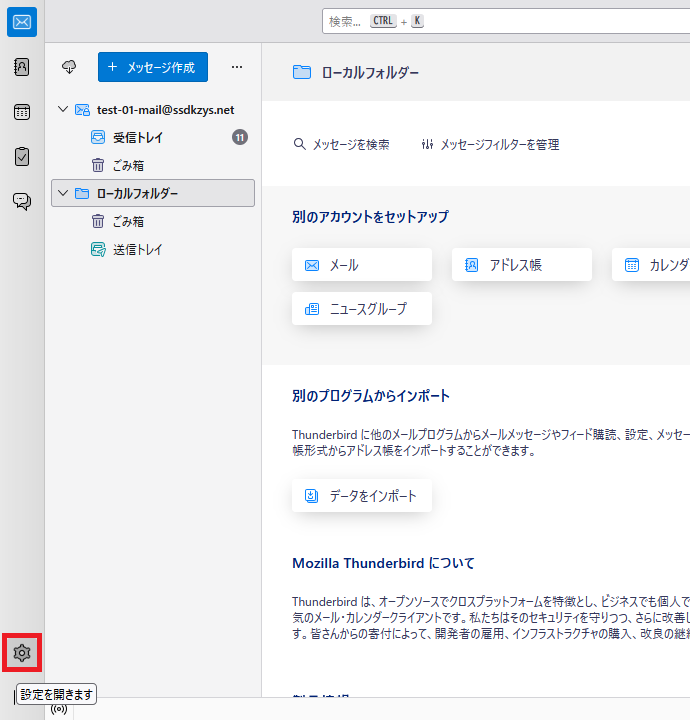Click the get messages cloud icon
The width and height of the screenshot is (690, 720).
(x=69, y=67)
